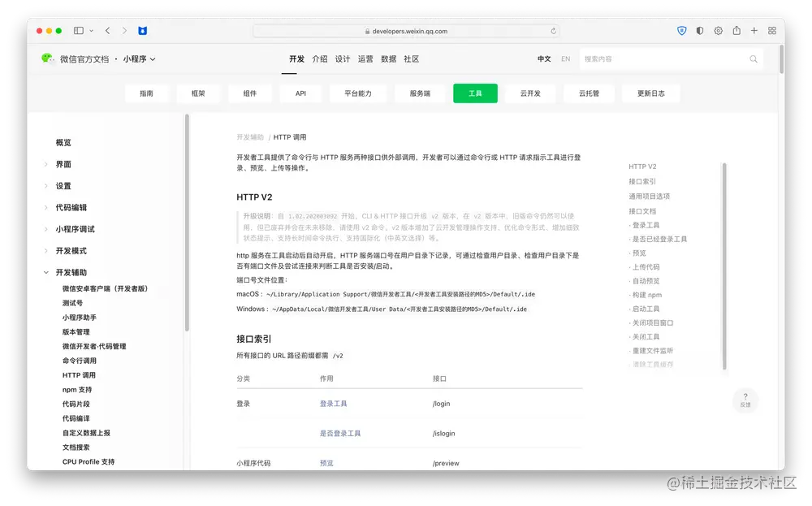Toggle the Safari sidebar icon

click(78, 30)
